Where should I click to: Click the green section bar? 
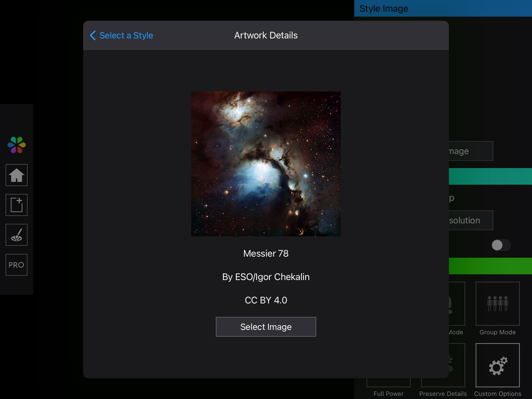click(x=490, y=266)
